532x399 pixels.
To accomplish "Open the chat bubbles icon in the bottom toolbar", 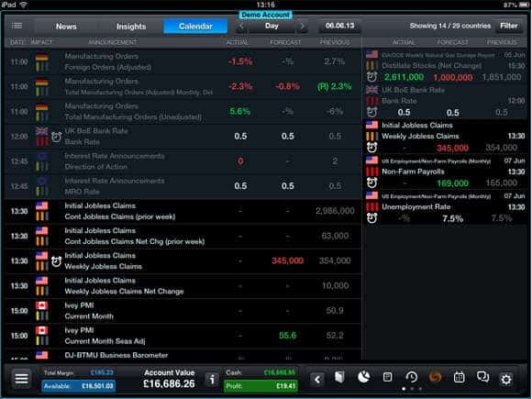I will tap(482, 377).
